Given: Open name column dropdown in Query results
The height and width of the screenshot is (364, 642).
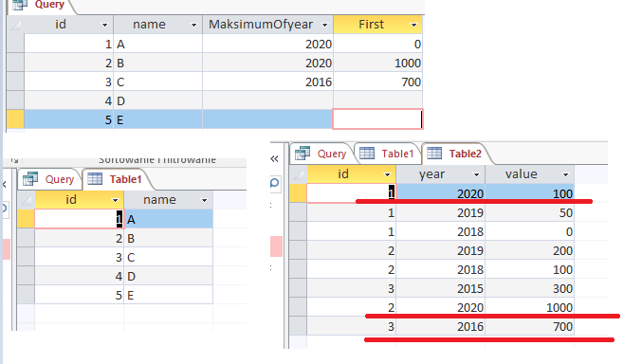Looking at the screenshot, I should click(x=193, y=25).
